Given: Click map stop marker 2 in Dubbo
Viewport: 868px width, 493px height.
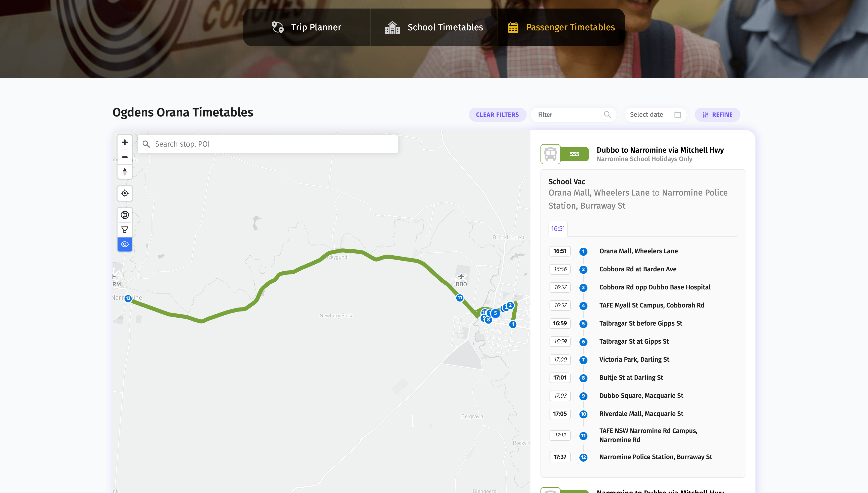Looking at the screenshot, I should [x=510, y=305].
